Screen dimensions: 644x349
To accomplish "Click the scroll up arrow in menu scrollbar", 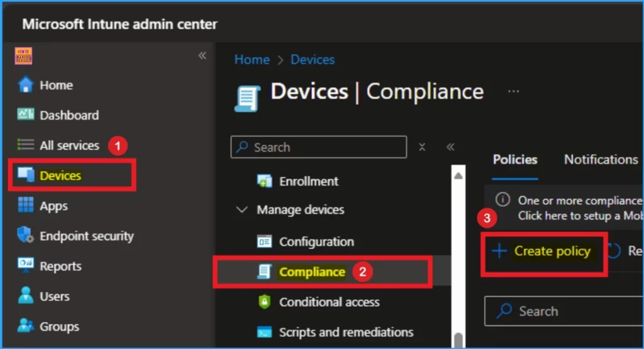I will coord(458,176).
